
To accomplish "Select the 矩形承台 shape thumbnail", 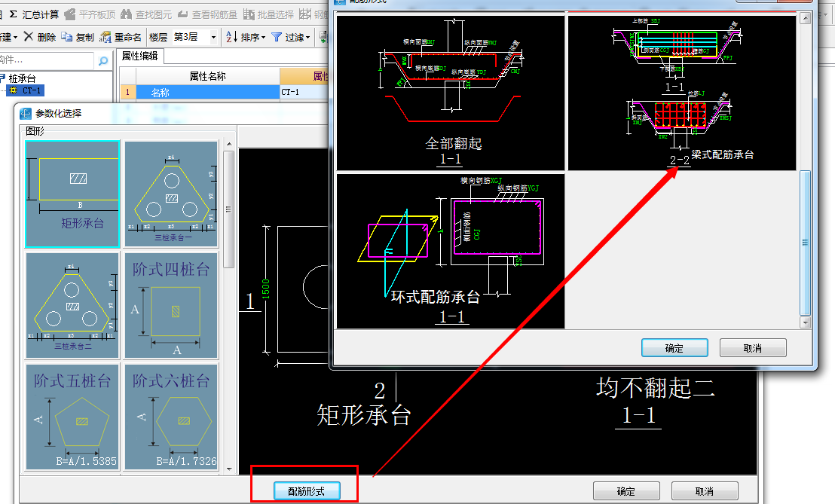I will click(72, 194).
